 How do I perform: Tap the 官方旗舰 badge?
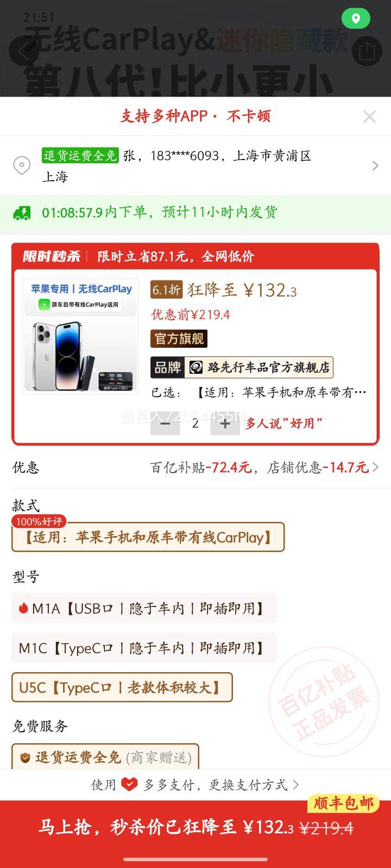click(x=179, y=339)
